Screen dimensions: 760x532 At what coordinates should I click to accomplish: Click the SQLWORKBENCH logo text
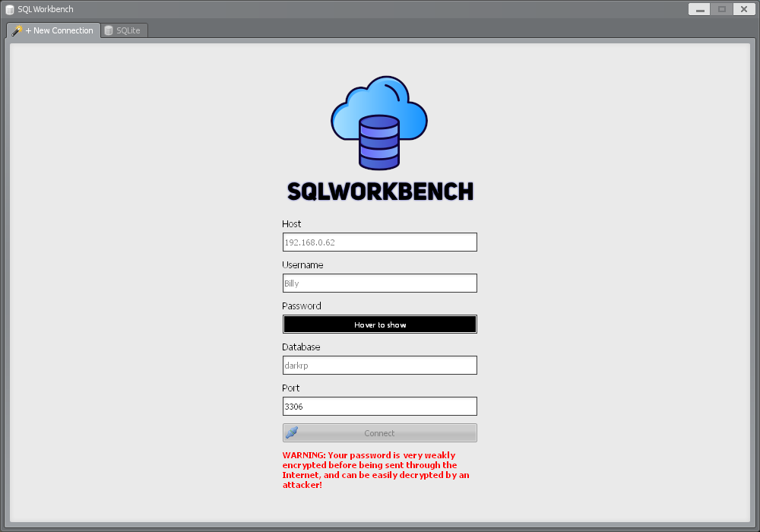pos(380,192)
